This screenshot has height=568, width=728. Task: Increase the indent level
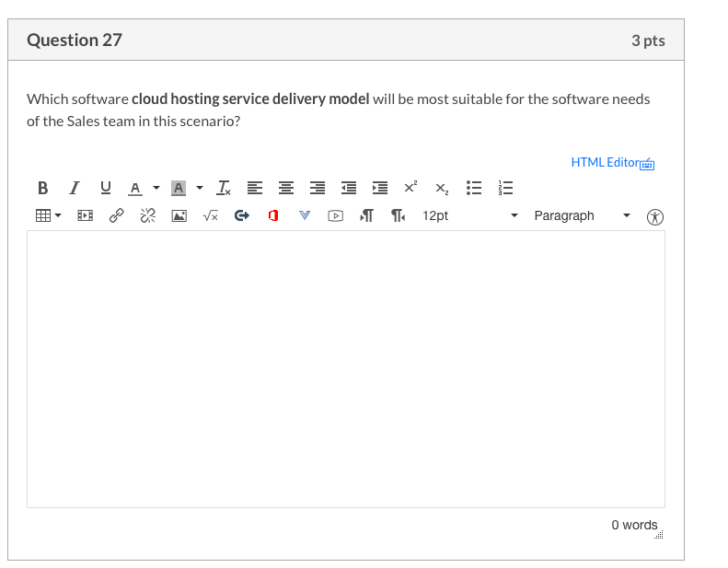tap(380, 188)
